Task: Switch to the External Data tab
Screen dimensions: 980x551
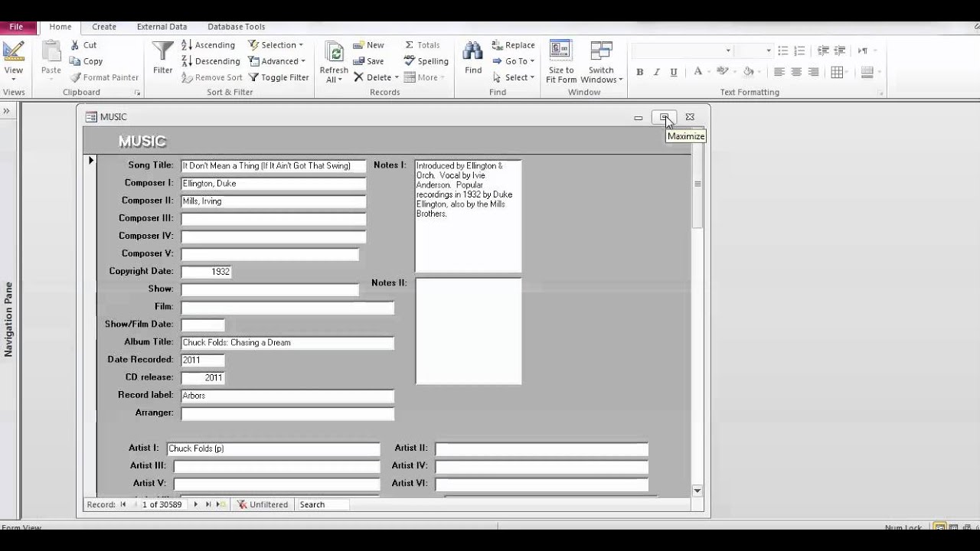Action: pyautogui.click(x=162, y=27)
